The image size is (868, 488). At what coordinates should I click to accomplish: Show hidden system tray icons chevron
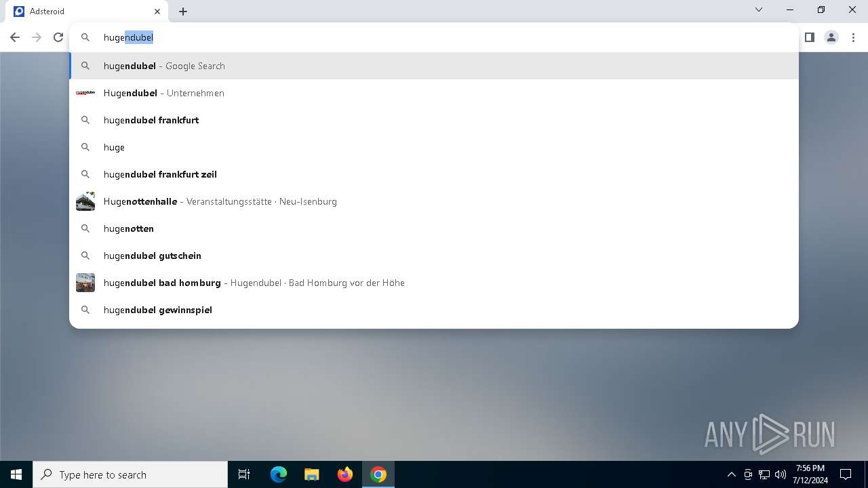[x=731, y=474]
